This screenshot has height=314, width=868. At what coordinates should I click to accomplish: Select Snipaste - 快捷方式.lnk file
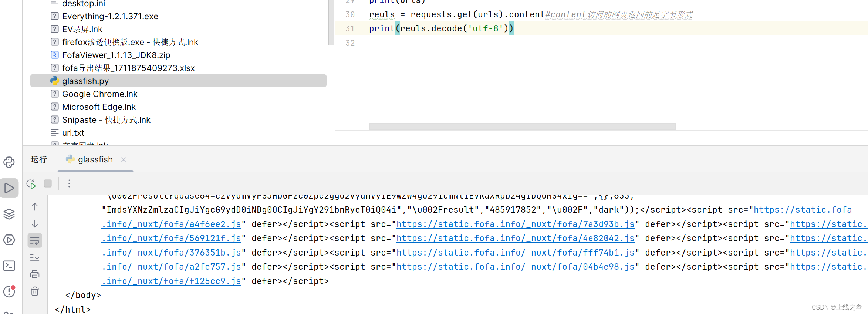106,120
